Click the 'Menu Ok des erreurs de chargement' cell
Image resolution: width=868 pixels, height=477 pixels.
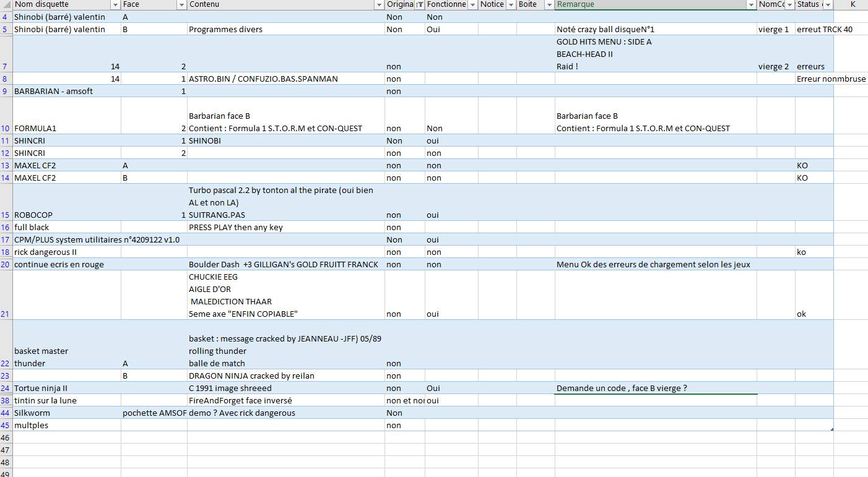point(656,264)
